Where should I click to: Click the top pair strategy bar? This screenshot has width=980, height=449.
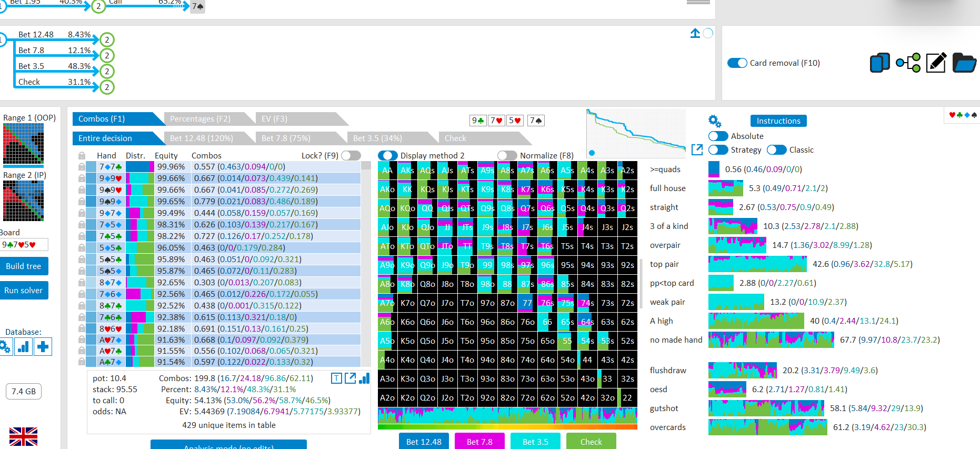pos(757,264)
